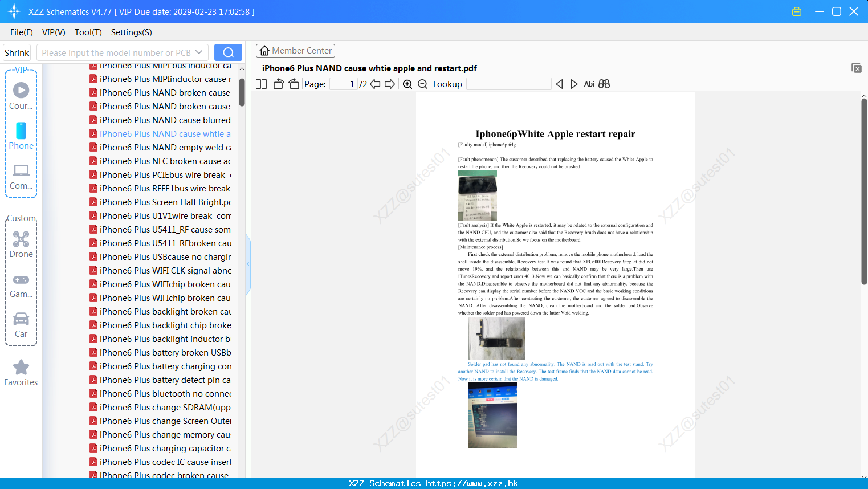Open iPhone6 Plus WIFI CLK signal file
Viewport: 868px width, 489px height.
click(161, 271)
